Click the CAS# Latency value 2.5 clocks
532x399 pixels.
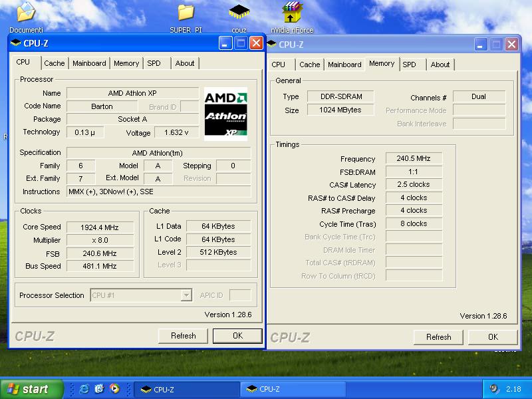(414, 184)
